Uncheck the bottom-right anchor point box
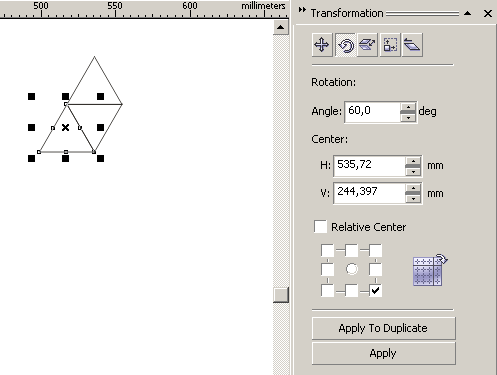Screen dimensions: 497x375 [375, 290]
